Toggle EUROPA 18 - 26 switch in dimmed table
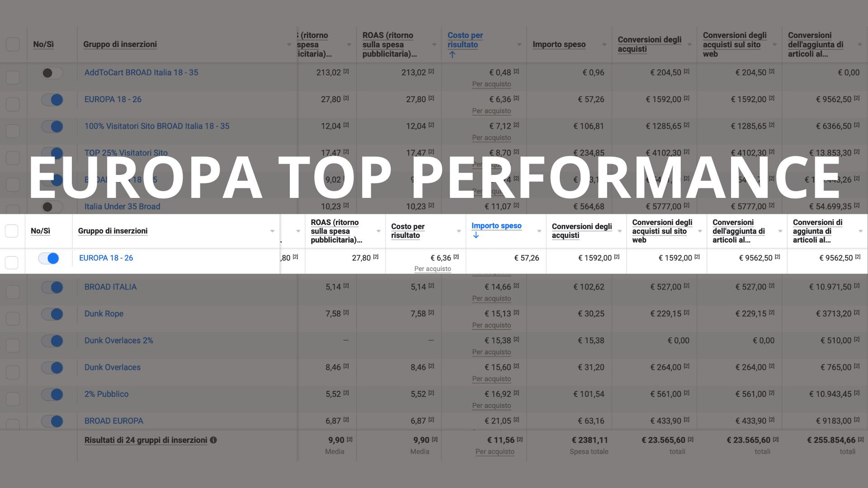868x488 pixels. coord(52,99)
